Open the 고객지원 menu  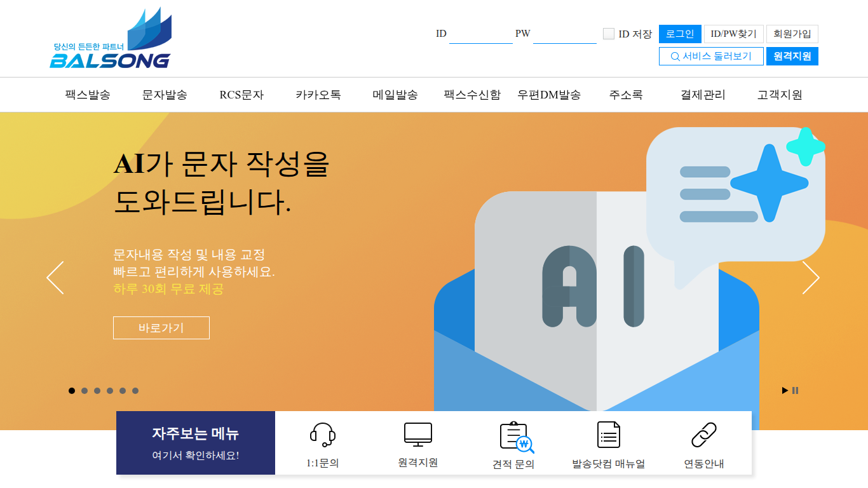(780, 95)
